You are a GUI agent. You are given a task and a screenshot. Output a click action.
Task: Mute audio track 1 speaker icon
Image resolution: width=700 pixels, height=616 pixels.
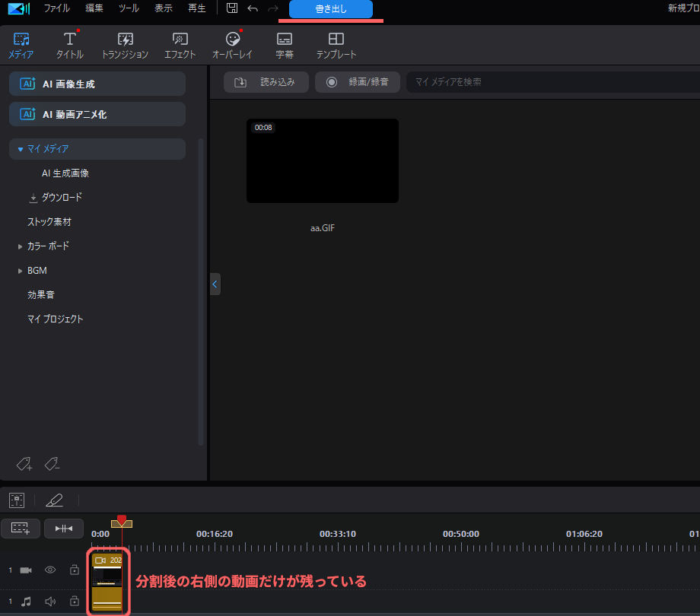[x=50, y=602]
